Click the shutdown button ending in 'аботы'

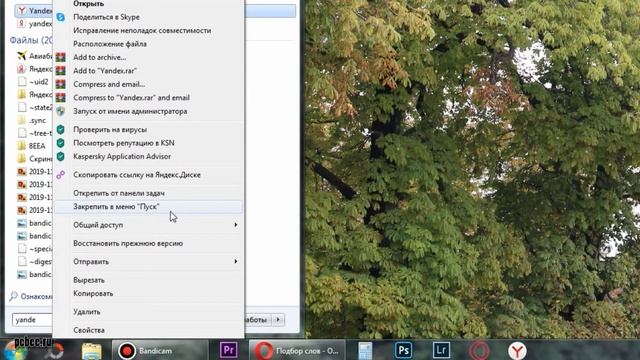point(257,320)
